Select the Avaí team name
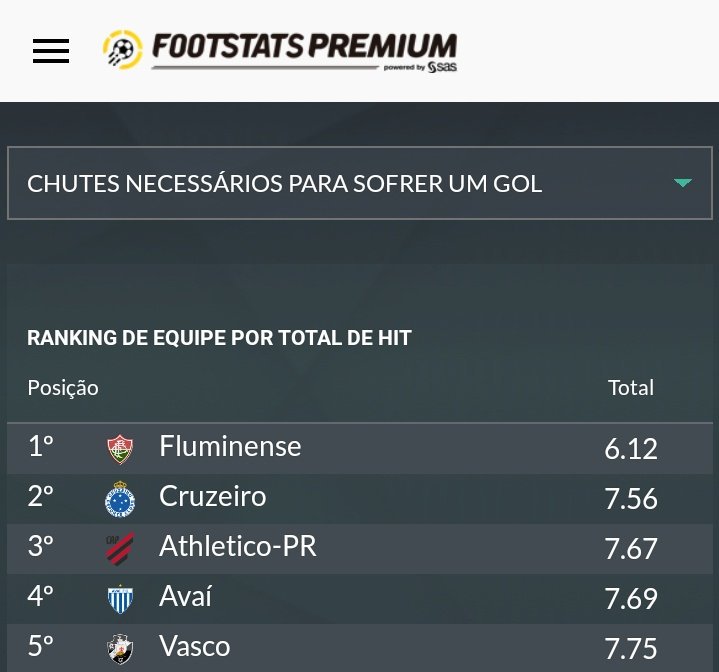The width and height of the screenshot is (719, 672). [186, 597]
